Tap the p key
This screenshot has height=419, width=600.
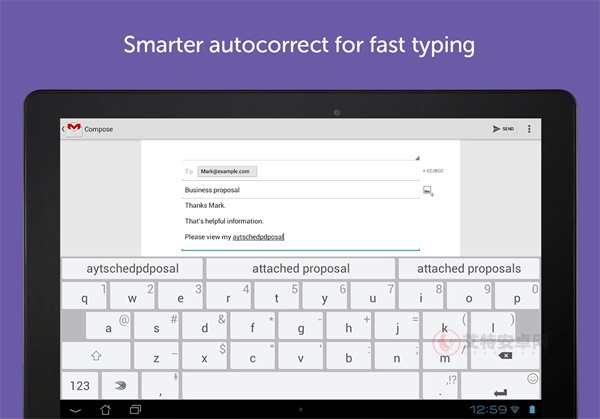tap(517, 296)
